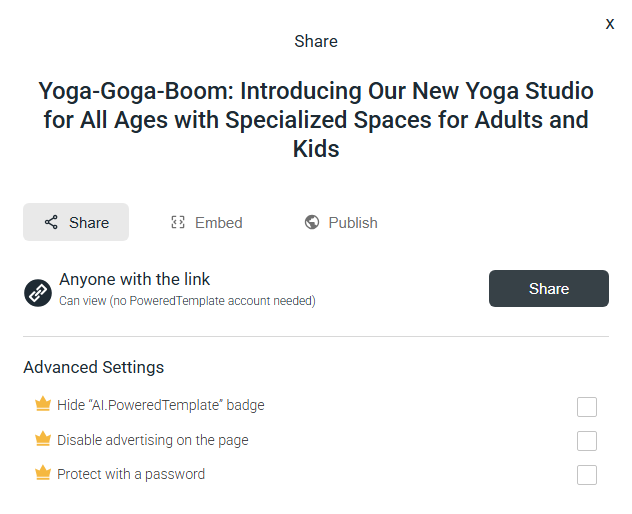
Task: Tick the Protect with a password checkbox
Action: click(x=587, y=474)
